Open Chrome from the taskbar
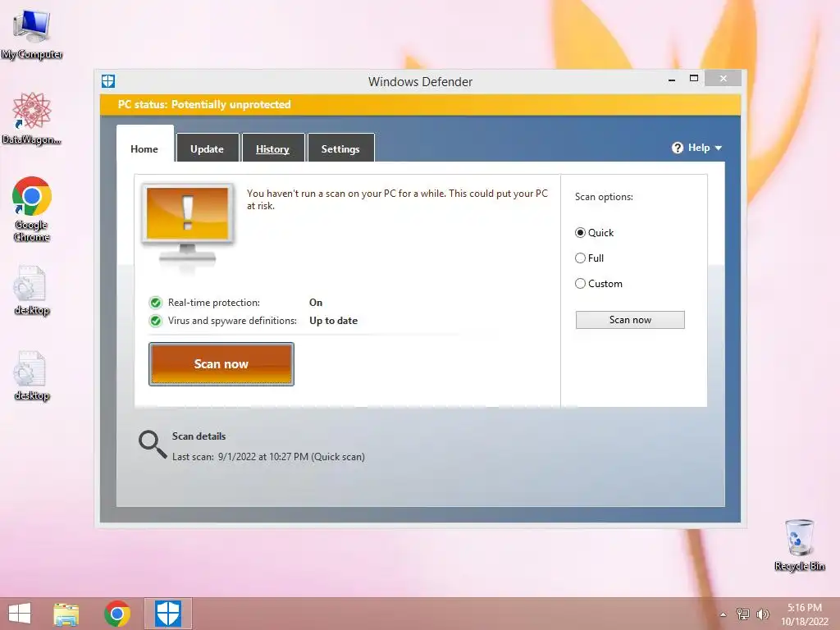The width and height of the screenshot is (840, 630). 117,614
